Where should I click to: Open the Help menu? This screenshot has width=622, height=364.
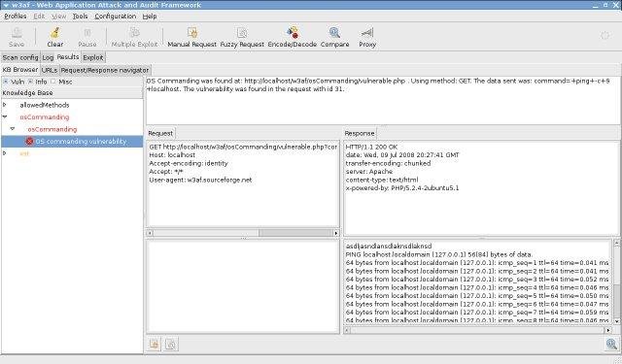point(150,17)
